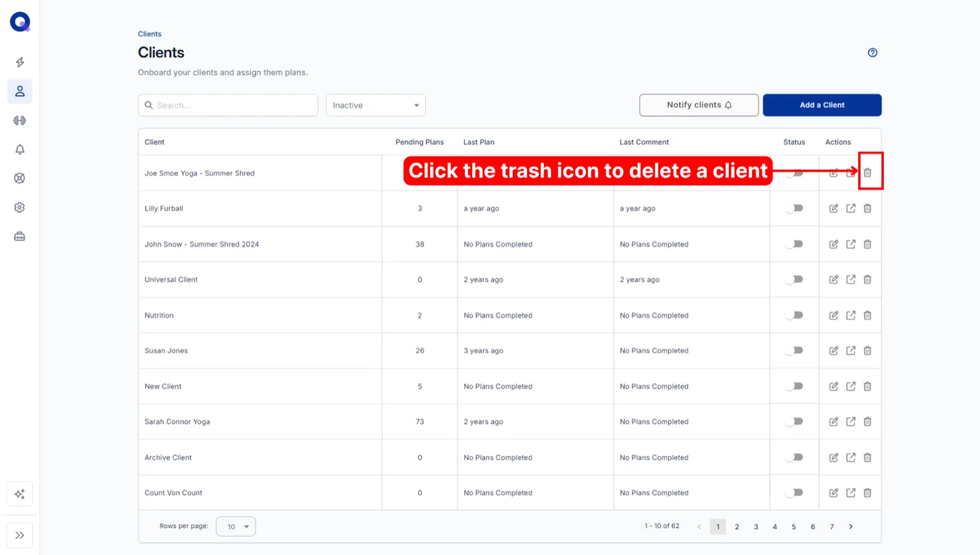Viewport: 980px width, 555px height.
Task: Click the app logo at top left
Action: pyautogui.click(x=20, y=22)
